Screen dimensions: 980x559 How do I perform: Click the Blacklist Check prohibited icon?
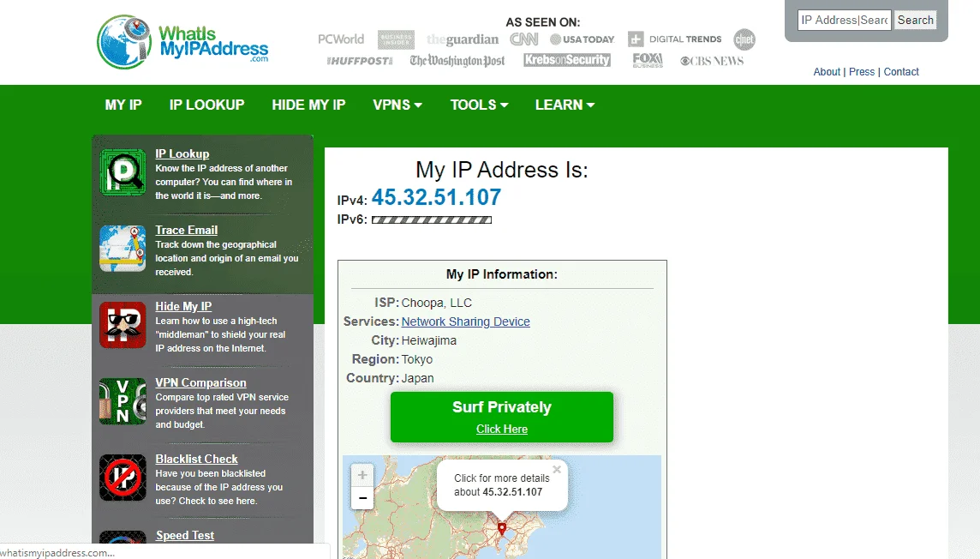point(123,478)
